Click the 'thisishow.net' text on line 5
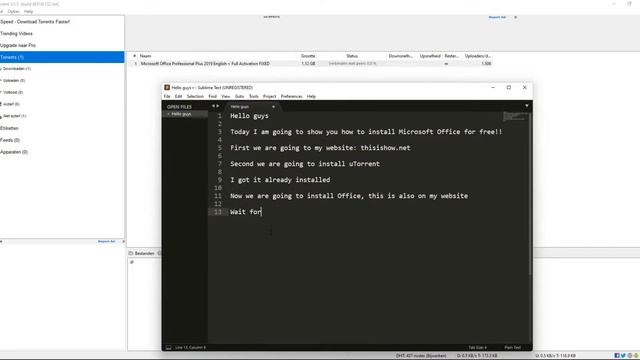Image resolution: width=640 pixels, height=360 pixels. [x=385, y=148]
